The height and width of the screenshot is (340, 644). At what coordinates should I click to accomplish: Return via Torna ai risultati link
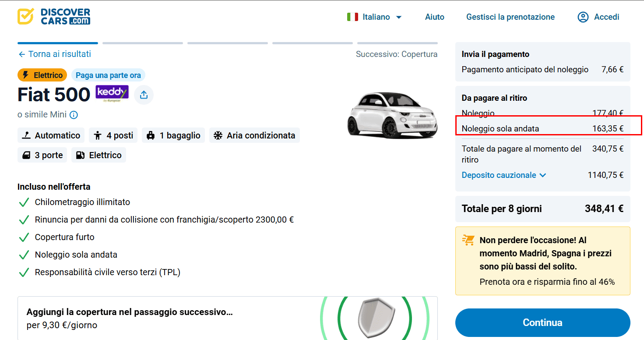pyautogui.click(x=60, y=54)
